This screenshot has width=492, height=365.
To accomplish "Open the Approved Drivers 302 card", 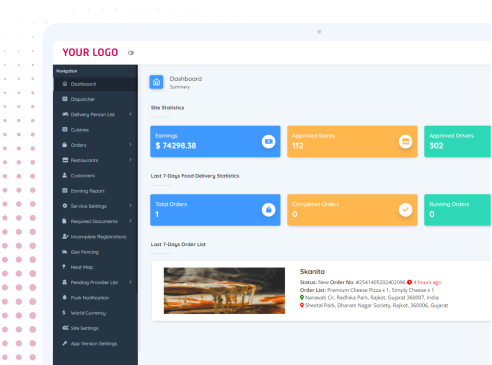I will point(458,141).
